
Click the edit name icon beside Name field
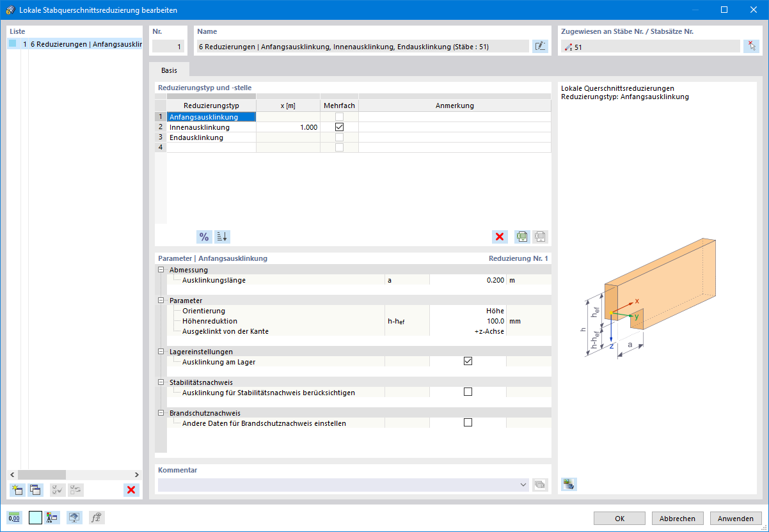tap(541, 46)
